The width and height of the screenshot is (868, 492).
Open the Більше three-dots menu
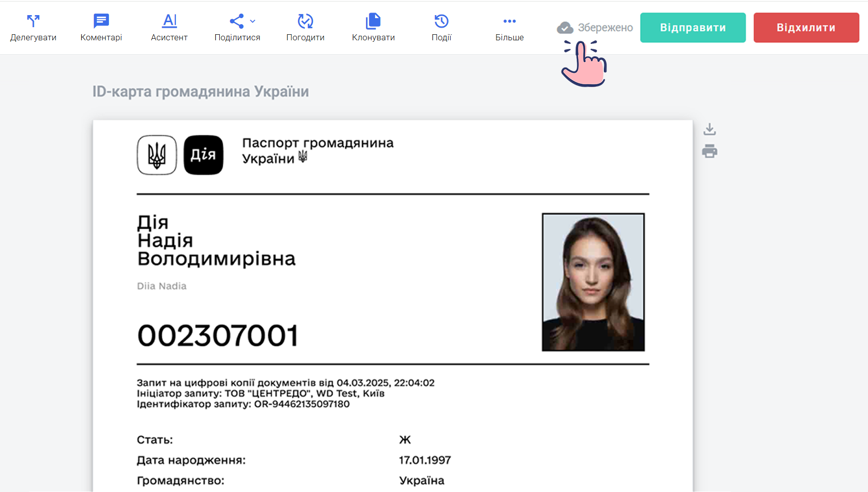tap(510, 21)
